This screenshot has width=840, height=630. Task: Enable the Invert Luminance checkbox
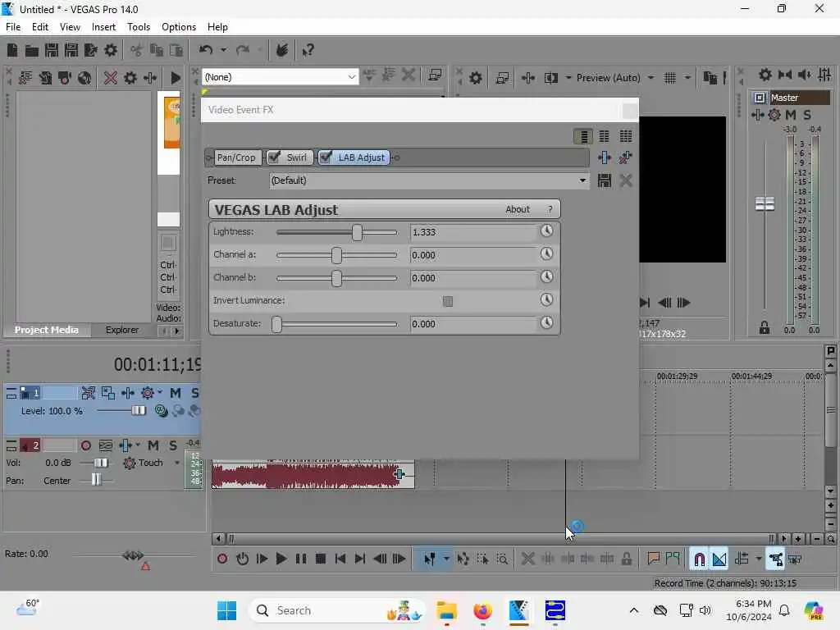(x=448, y=301)
